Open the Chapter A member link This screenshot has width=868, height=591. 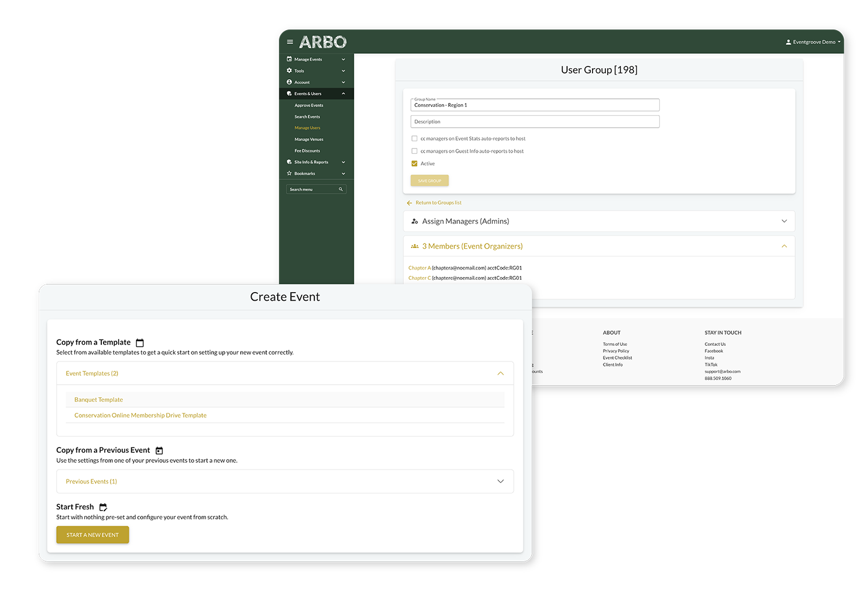(420, 268)
